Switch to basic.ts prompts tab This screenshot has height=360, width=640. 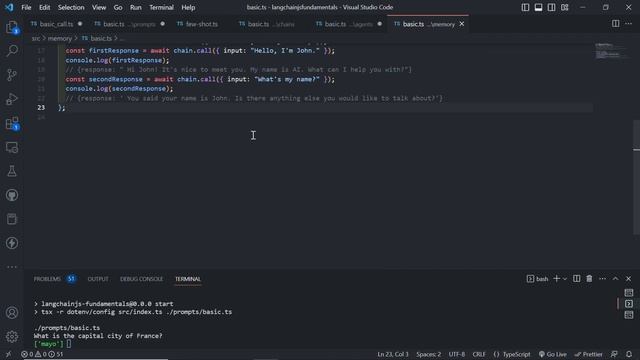click(129, 24)
